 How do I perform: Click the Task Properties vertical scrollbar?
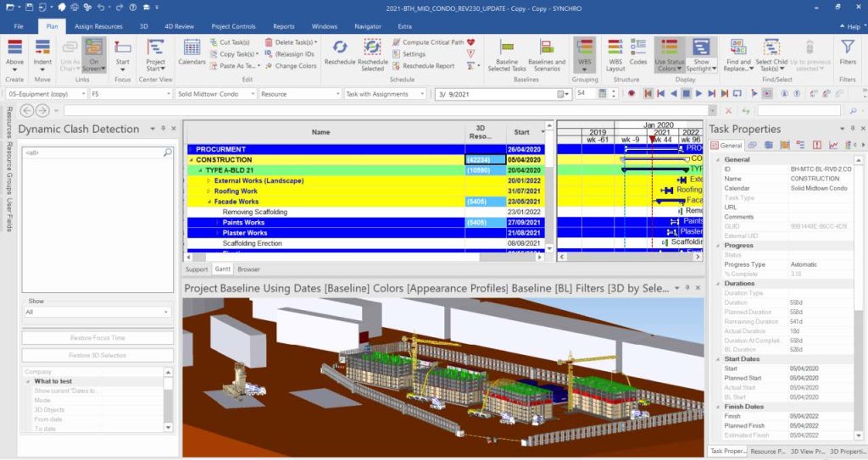(x=859, y=298)
